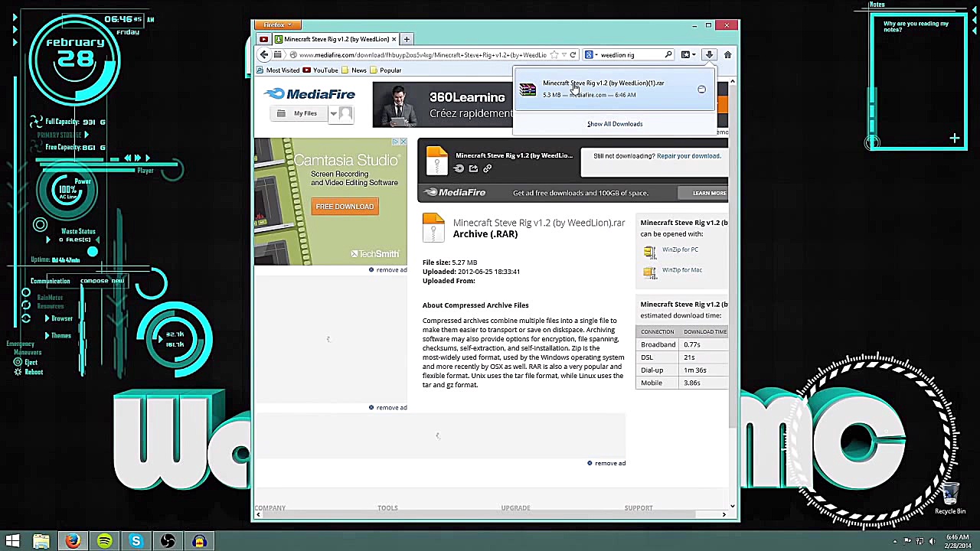Image resolution: width=980 pixels, height=551 pixels.
Task: Click the WinZip for Mac link
Action: pyautogui.click(x=682, y=270)
